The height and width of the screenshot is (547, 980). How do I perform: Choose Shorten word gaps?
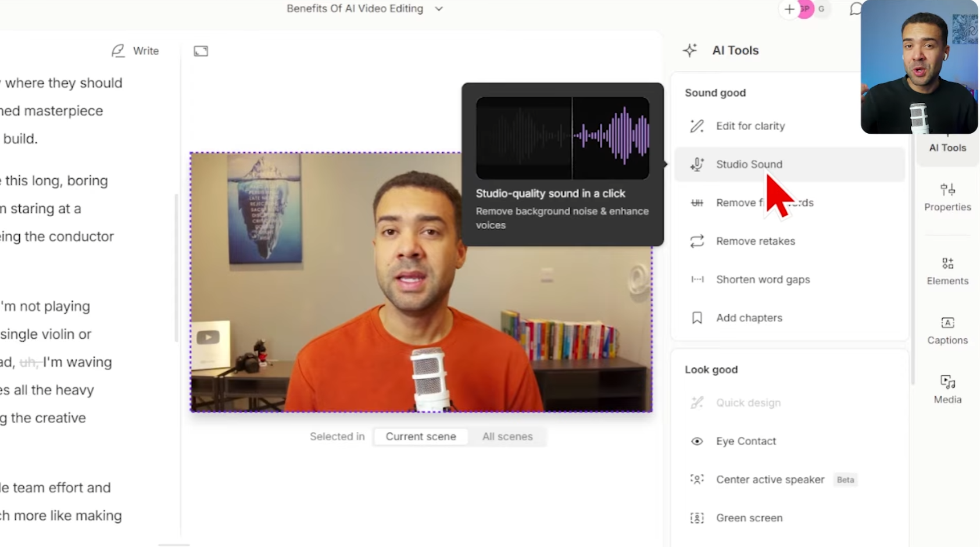point(763,280)
